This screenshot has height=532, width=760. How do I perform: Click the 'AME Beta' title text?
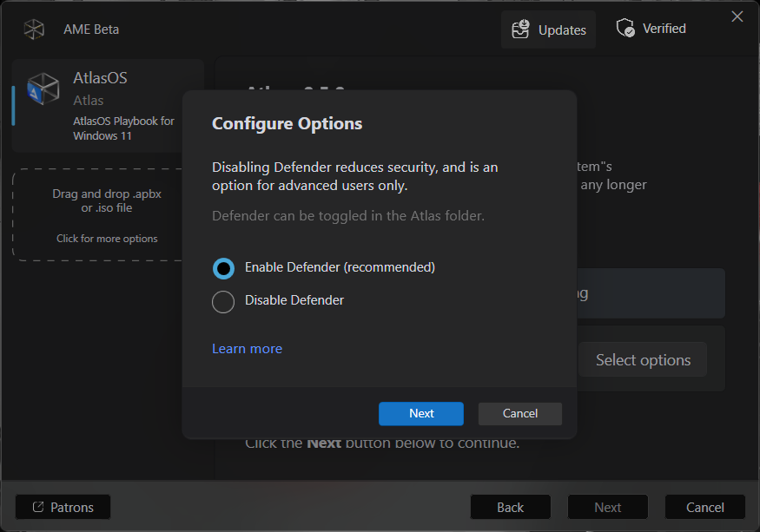(91, 30)
